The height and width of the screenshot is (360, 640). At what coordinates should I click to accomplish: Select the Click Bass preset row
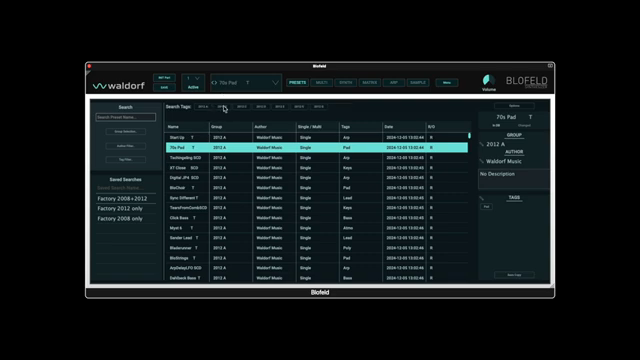[x=317, y=218]
